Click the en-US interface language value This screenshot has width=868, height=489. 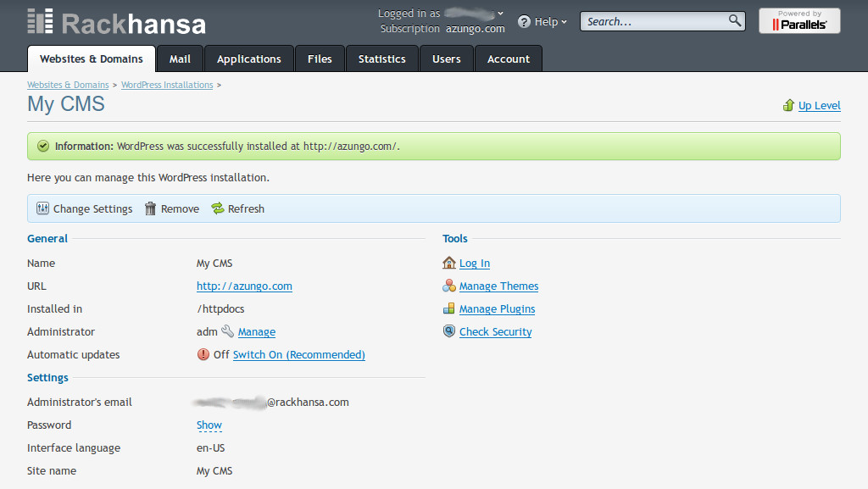(x=211, y=447)
